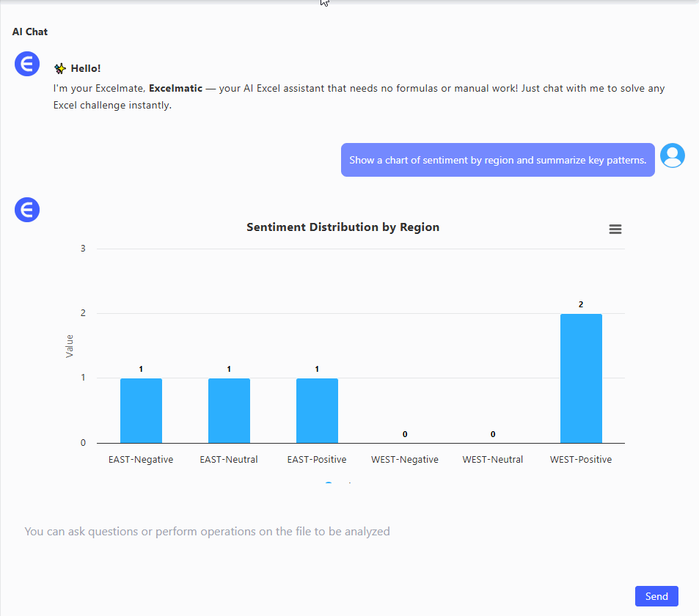
Task: Click data label 2 above WEST-Positive bar
Action: (581, 304)
